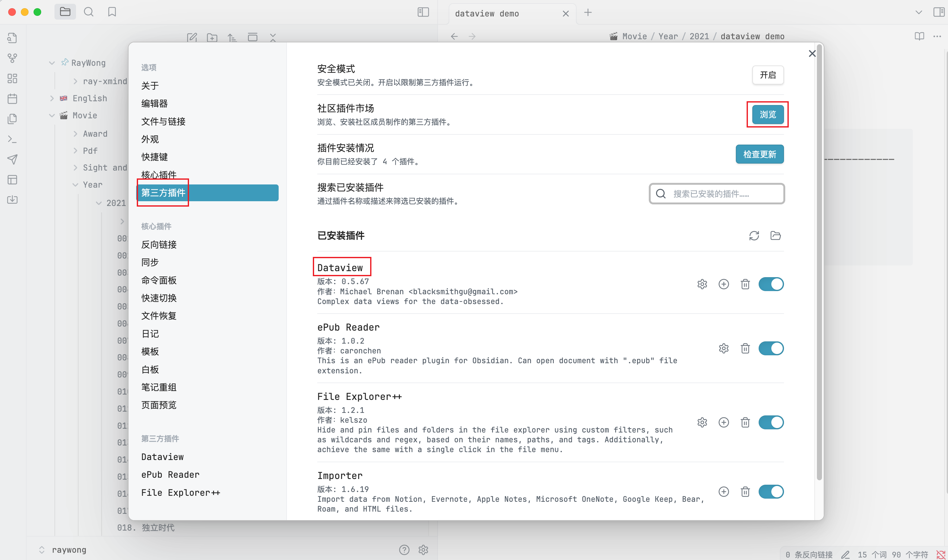
Task: Open vault switcher next to raywong
Action: coord(42,550)
